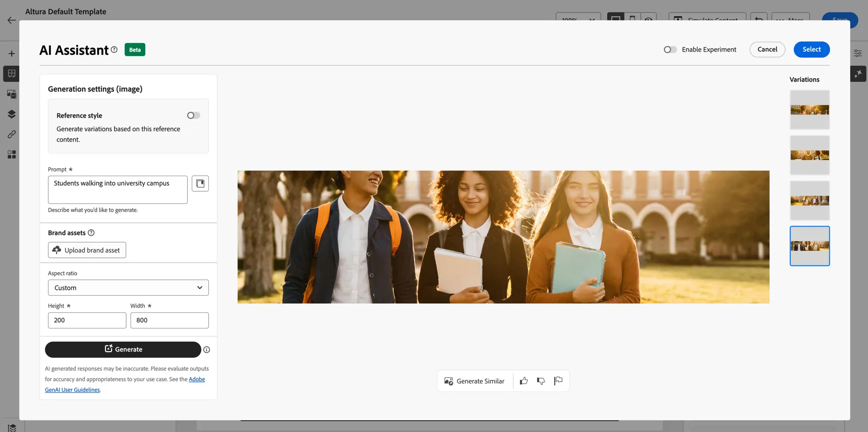This screenshot has width=868, height=432.
Task: Open the content structure icon in left sidebar
Action: (x=12, y=74)
